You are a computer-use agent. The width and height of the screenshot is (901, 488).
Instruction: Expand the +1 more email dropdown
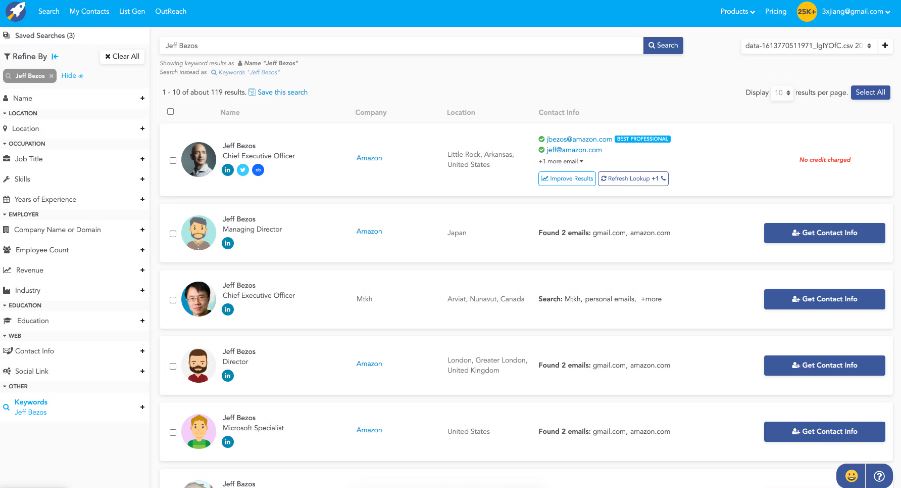click(561, 162)
